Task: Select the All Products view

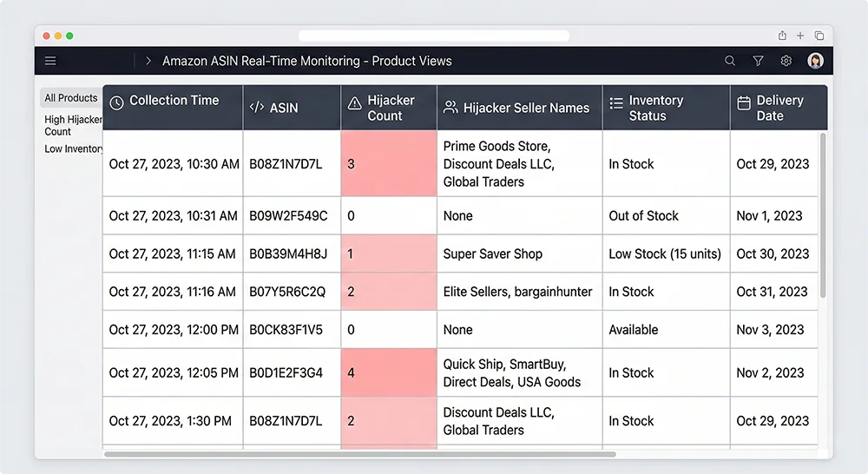Action: coord(71,98)
